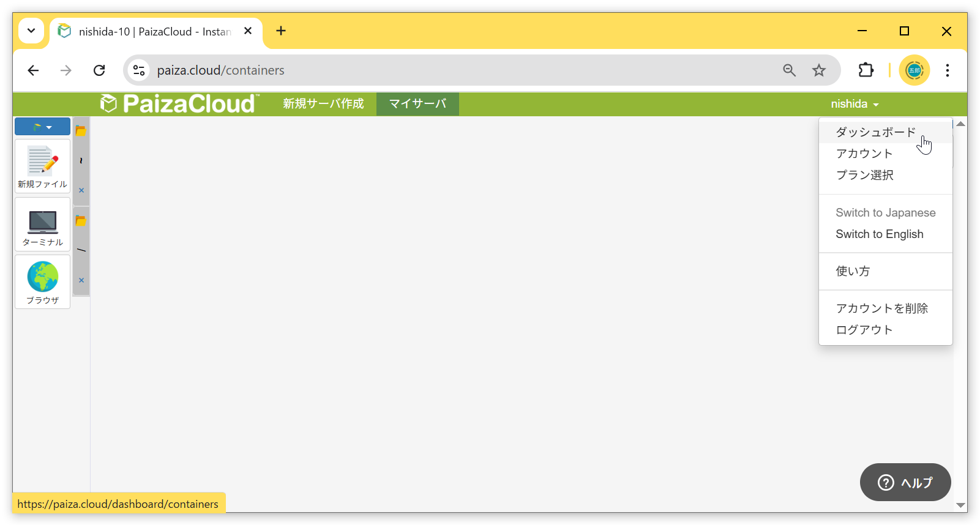The width and height of the screenshot is (980, 525).
Task: Click the PaizaCloud logo
Action: point(179,103)
